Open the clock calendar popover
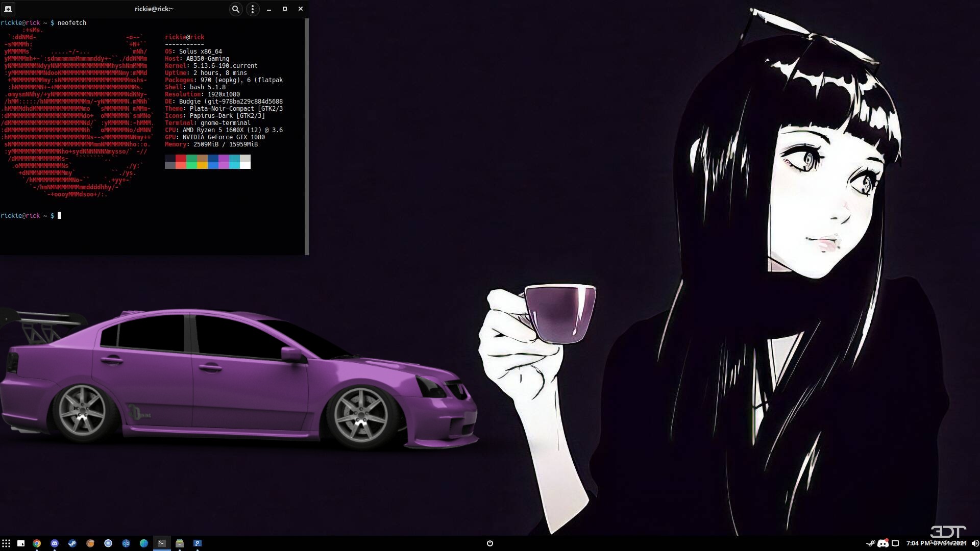The height and width of the screenshot is (551, 980). pyautogui.click(x=936, y=543)
